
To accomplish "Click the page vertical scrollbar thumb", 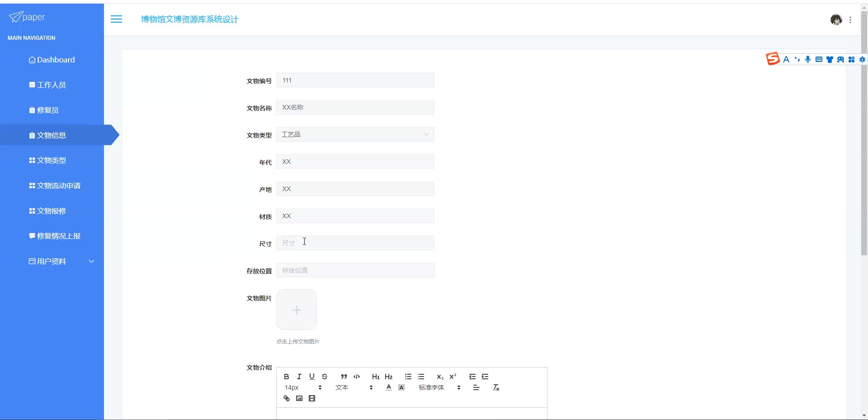I will (864, 134).
